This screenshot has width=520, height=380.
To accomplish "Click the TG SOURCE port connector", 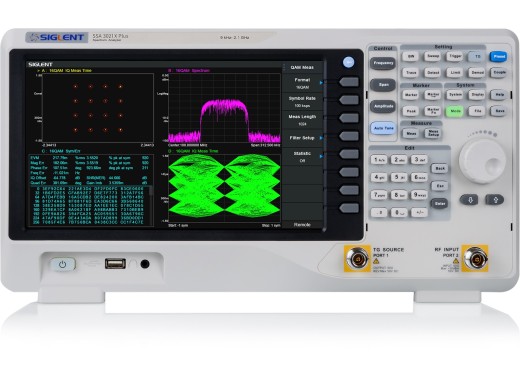I will click(357, 258).
